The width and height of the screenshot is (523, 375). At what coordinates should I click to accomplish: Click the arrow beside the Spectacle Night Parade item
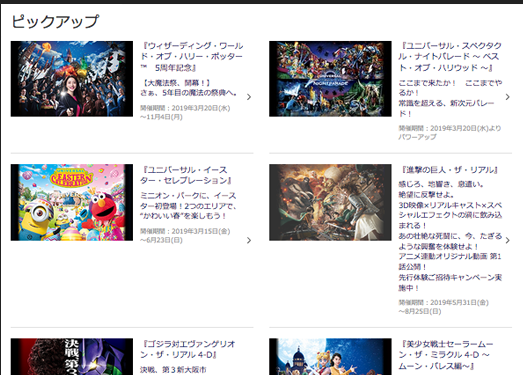point(508,97)
